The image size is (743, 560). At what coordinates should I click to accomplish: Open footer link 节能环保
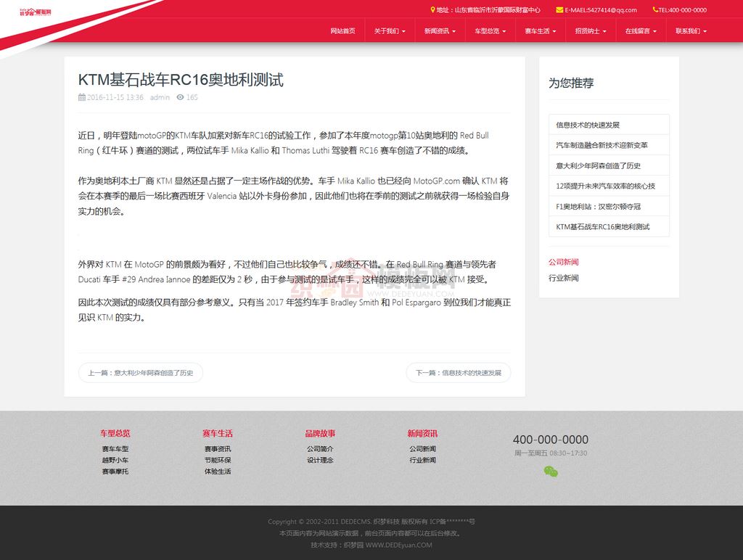(x=218, y=460)
